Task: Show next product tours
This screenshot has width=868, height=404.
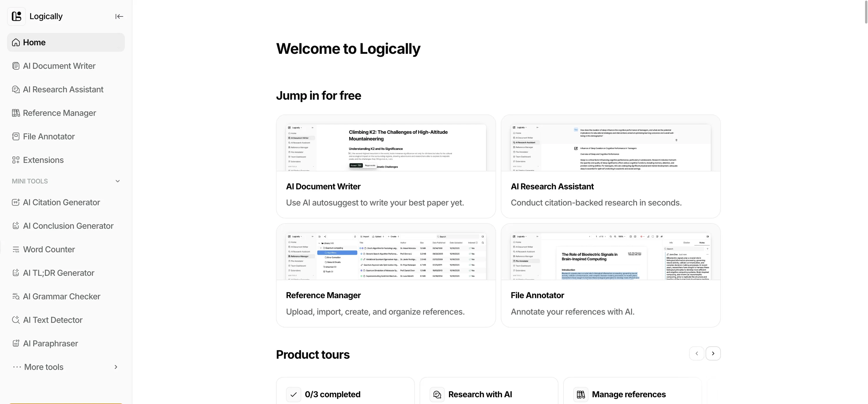Action: [713, 353]
